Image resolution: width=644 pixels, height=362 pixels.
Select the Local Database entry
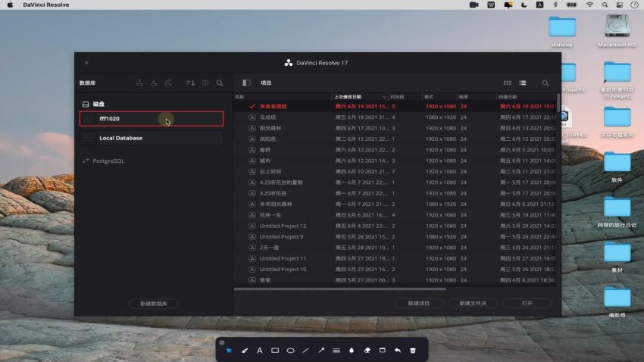click(x=152, y=138)
